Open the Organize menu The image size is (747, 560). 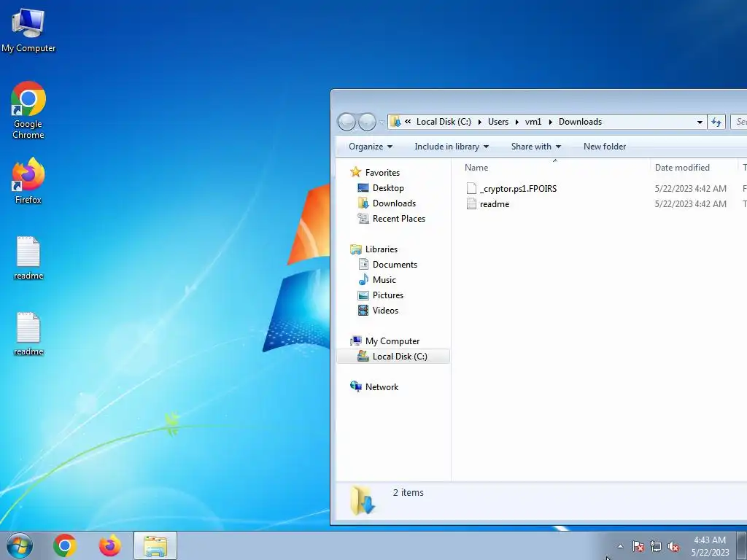tap(370, 147)
